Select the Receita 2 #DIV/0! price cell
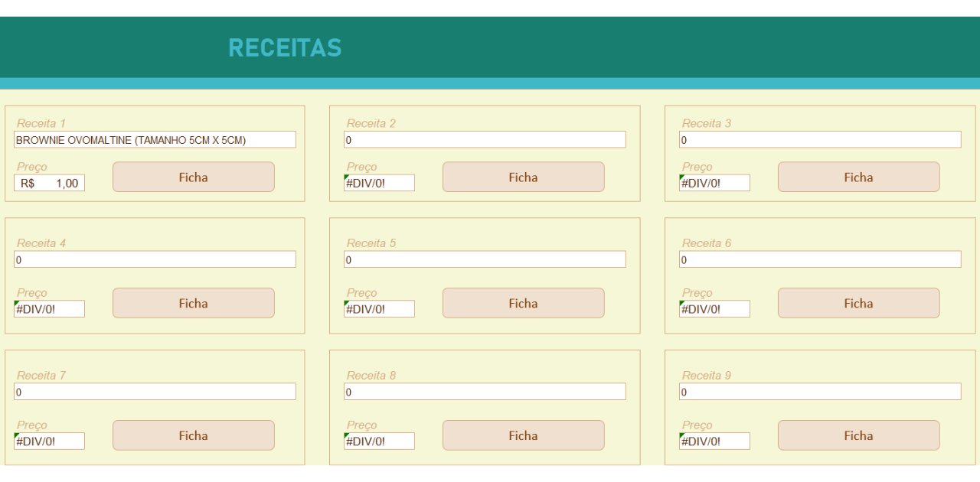The image size is (980, 482). [379, 184]
